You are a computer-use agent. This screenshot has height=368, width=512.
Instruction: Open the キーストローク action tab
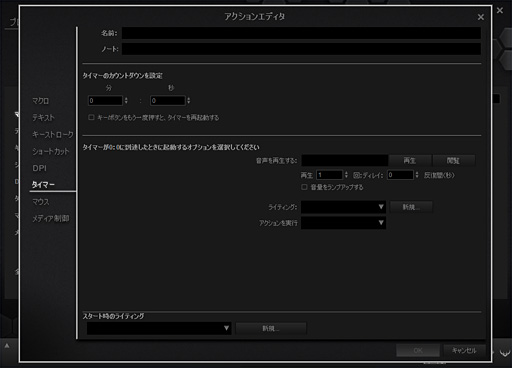coord(53,134)
